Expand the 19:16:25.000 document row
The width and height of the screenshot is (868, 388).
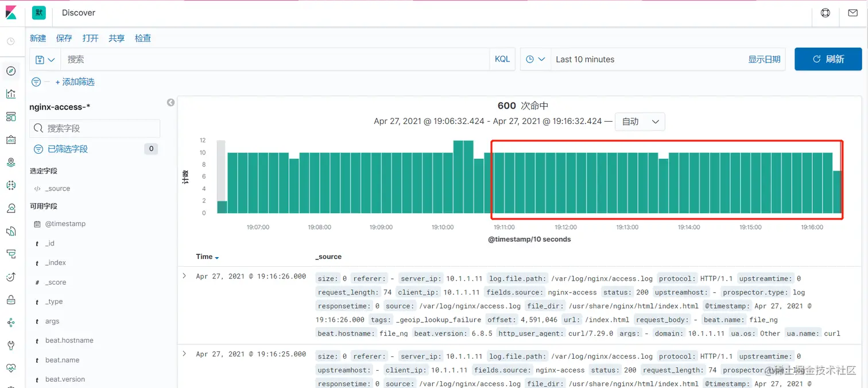point(184,354)
